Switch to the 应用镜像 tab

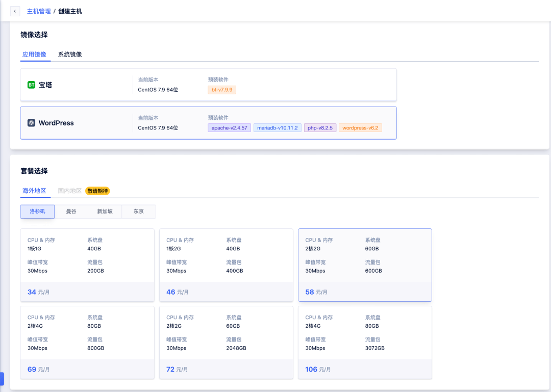[x=34, y=55]
